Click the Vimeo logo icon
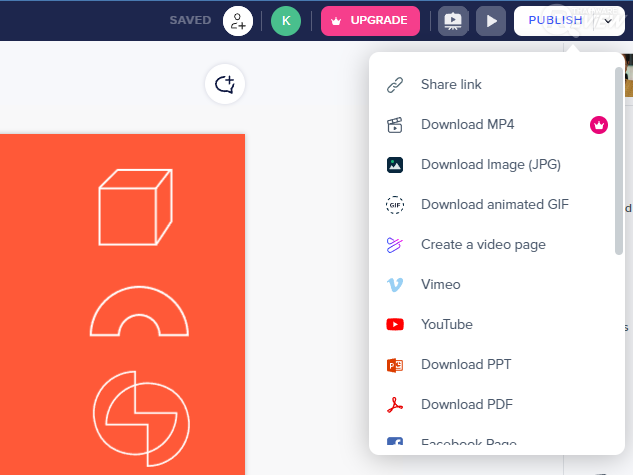Image resolution: width=633 pixels, height=475 pixels. [395, 285]
